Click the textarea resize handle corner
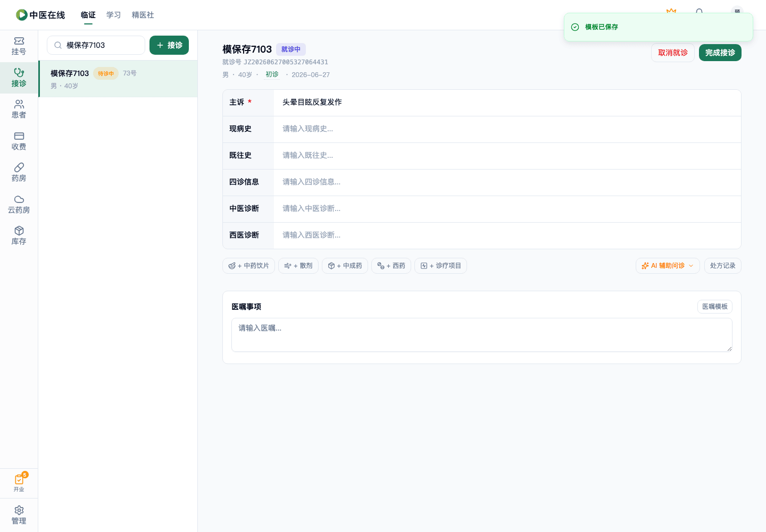The width and height of the screenshot is (766, 532). click(729, 349)
